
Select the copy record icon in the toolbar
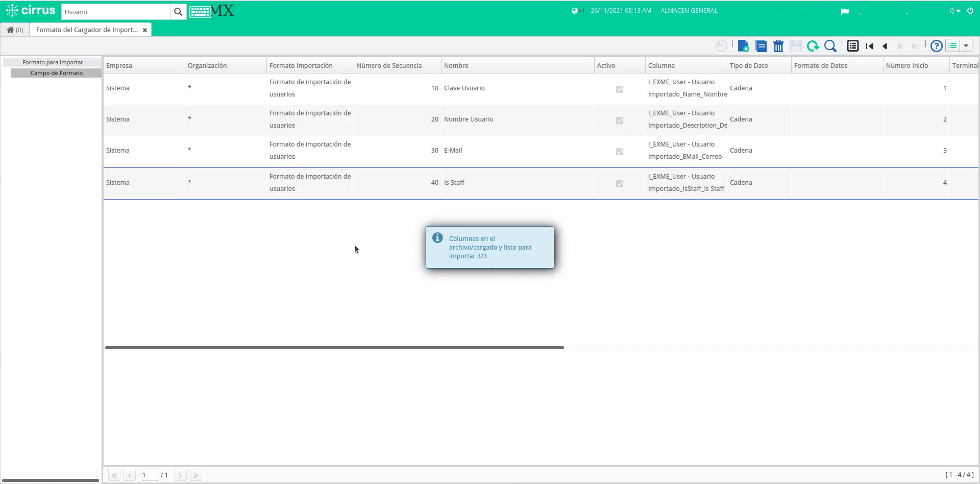point(761,45)
